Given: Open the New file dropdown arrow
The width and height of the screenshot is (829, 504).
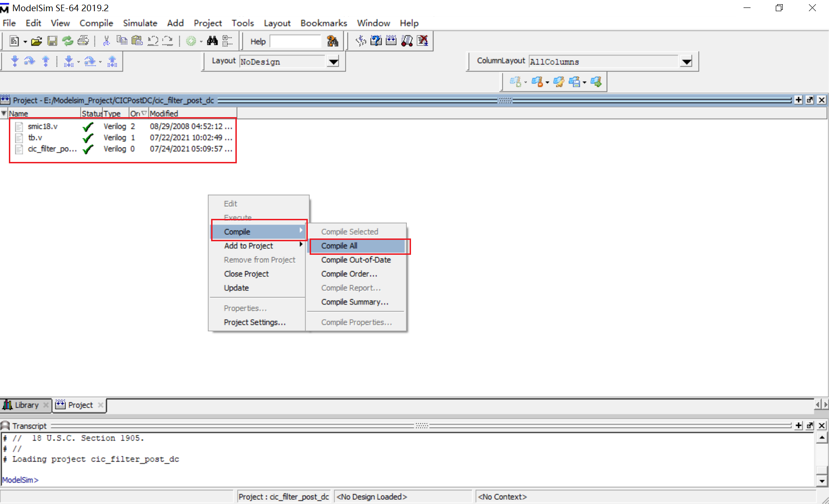Looking at the screenshot, I should (25, 42).
